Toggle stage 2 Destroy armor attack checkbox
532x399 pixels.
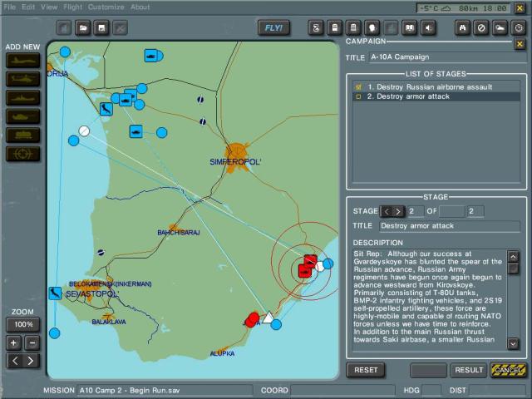coord(357,96)
